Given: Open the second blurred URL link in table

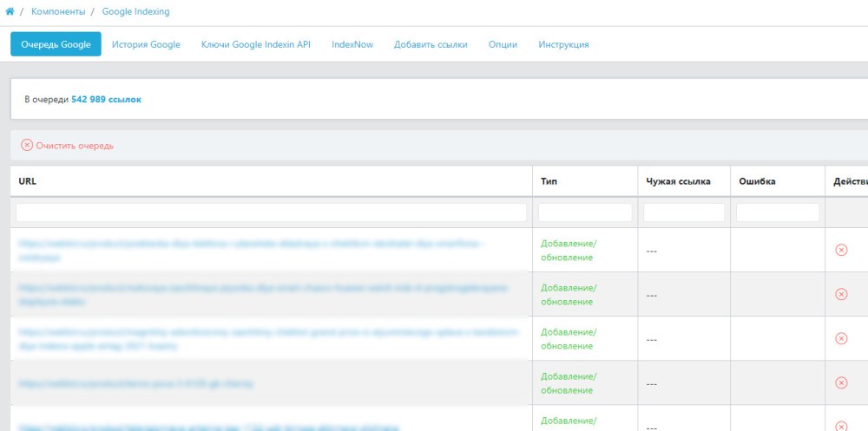Looking at the screenshot, I should click(x=262, y=295).
